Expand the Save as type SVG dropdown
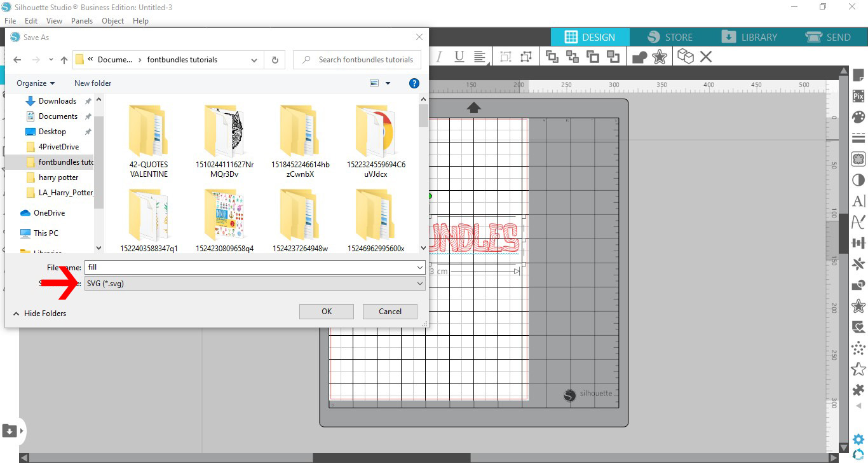 [x=419, y=284]
